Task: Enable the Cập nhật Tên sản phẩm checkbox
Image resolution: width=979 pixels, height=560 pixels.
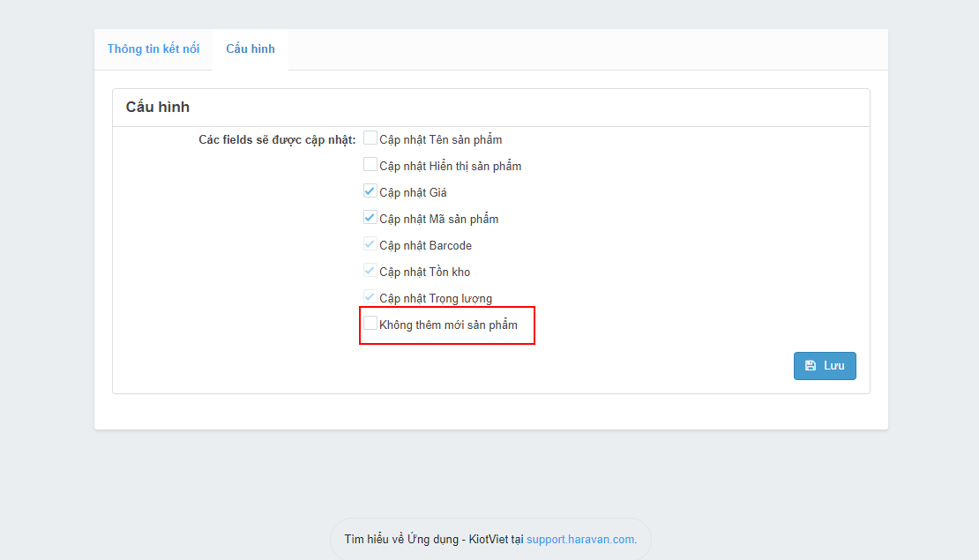Action: 370,138
